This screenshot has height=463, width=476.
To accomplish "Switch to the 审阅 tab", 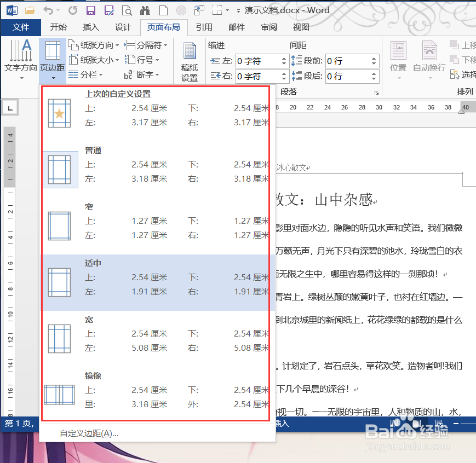I will pyautogui.click(x=269, y=27).
